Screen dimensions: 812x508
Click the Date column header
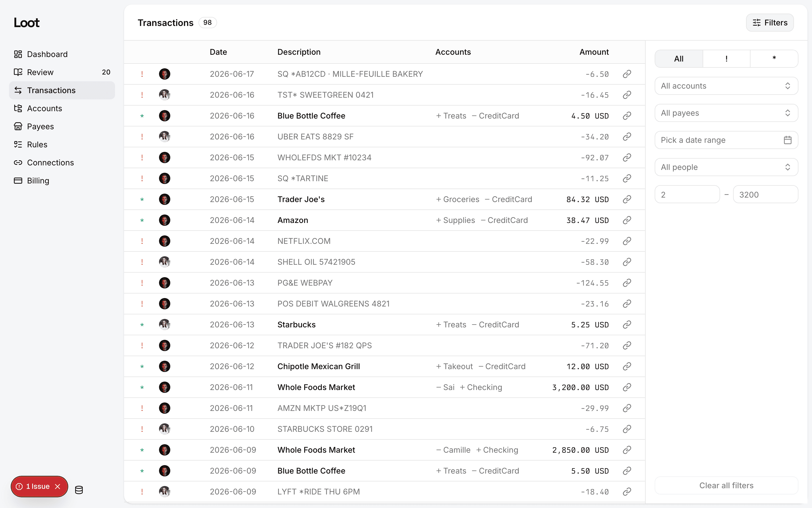pyautogui.click(x=218, y=52)
